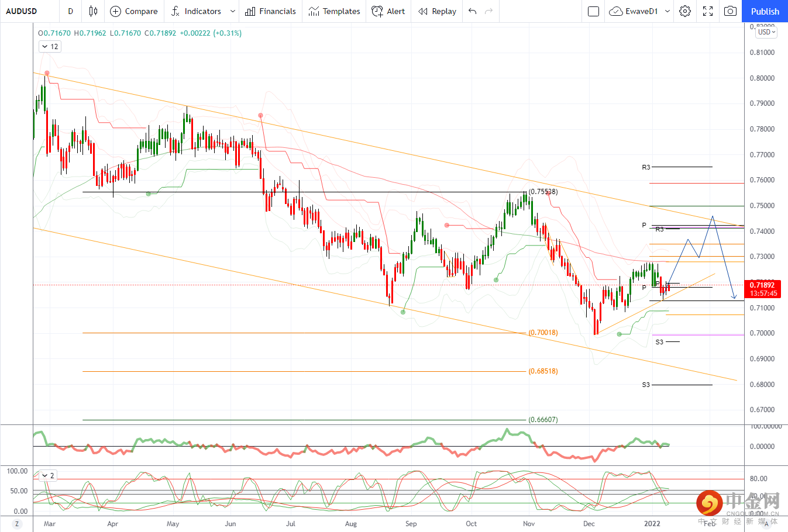Screen dimensions: 788x532
Task: Save the EwaveD1 chart layout
Action: tap(634, 11)
